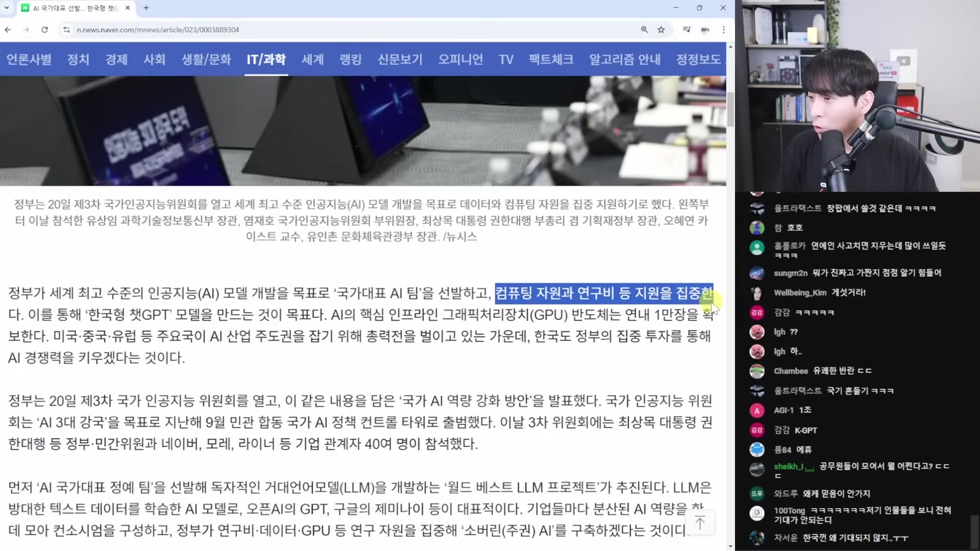Image resolution: width=980 pixels, height=551 pixels.
Task: Click the scroll-to-top arrow button
Action: [700, 523]
